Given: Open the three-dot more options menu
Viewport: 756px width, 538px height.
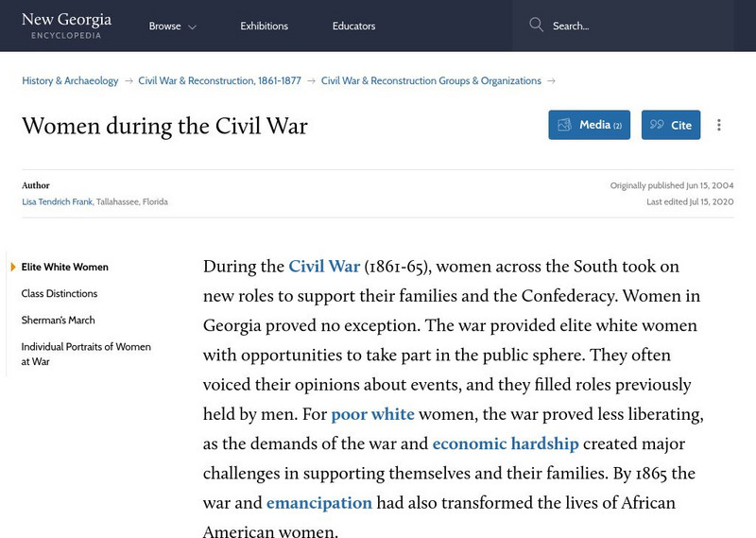Looking at the screenshot, I should tap(719, 125).
